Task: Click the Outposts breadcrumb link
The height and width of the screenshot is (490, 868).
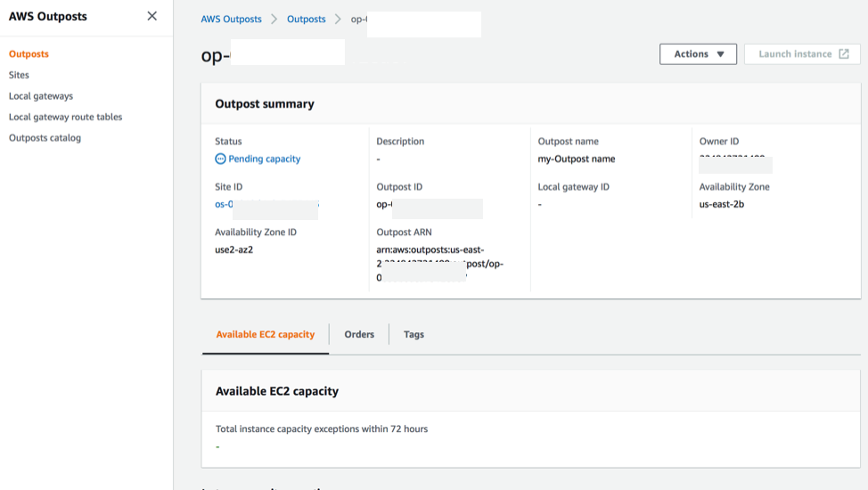Action: [307, 19]
